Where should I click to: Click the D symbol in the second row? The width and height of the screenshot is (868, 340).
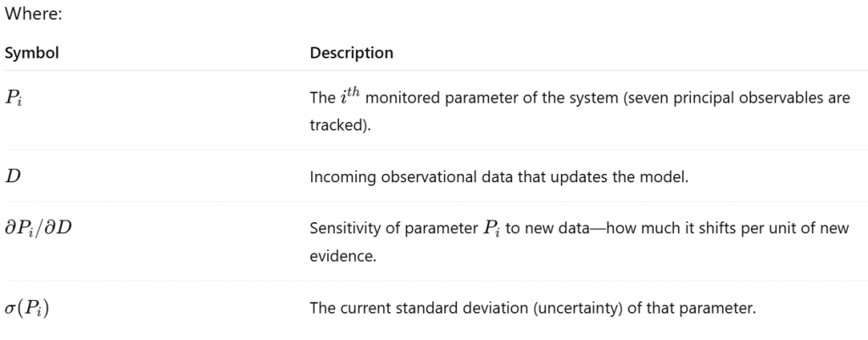click(13, 177)
